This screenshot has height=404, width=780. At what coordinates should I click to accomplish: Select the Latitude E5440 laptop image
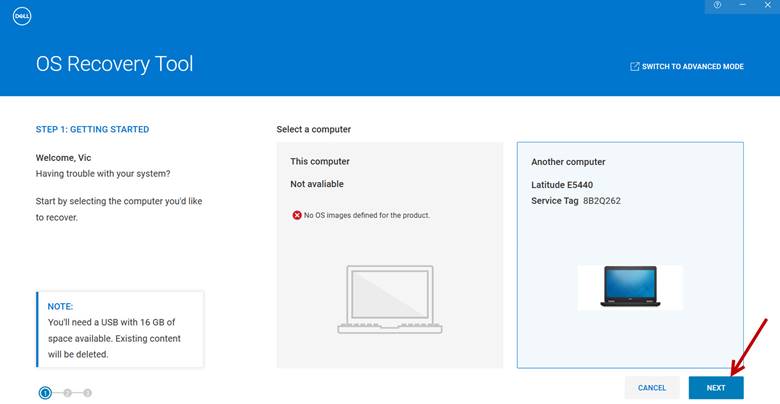pyautogui.click(x=630, y=287)
